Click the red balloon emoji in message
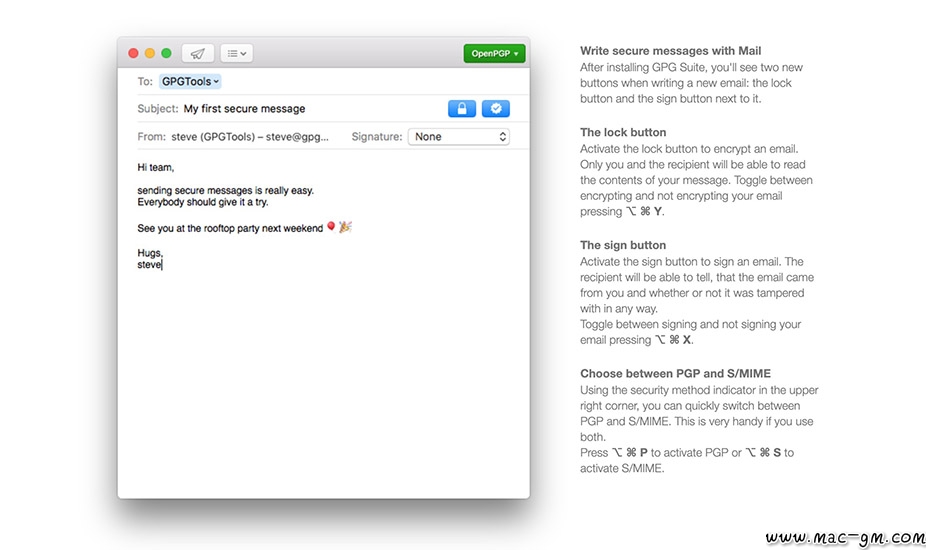This screenshot has height=550, width=926. [331, 227]
